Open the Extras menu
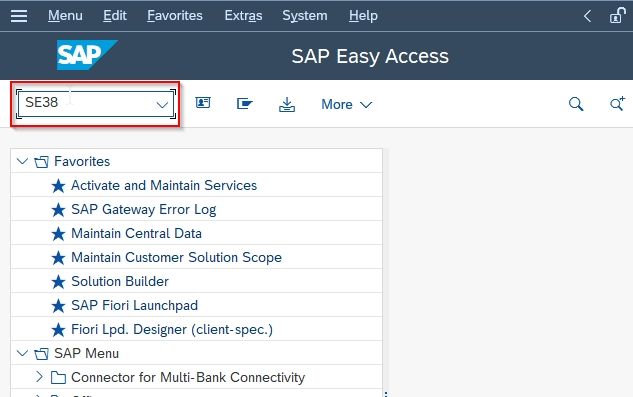 pyautogui.click(x=243, y=16)
